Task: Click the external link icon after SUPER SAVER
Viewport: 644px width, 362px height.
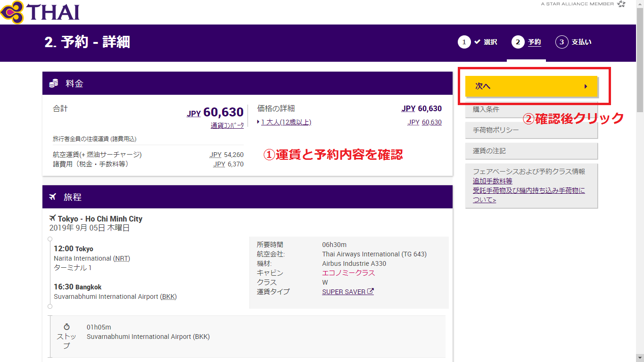Action: [371, 291]
